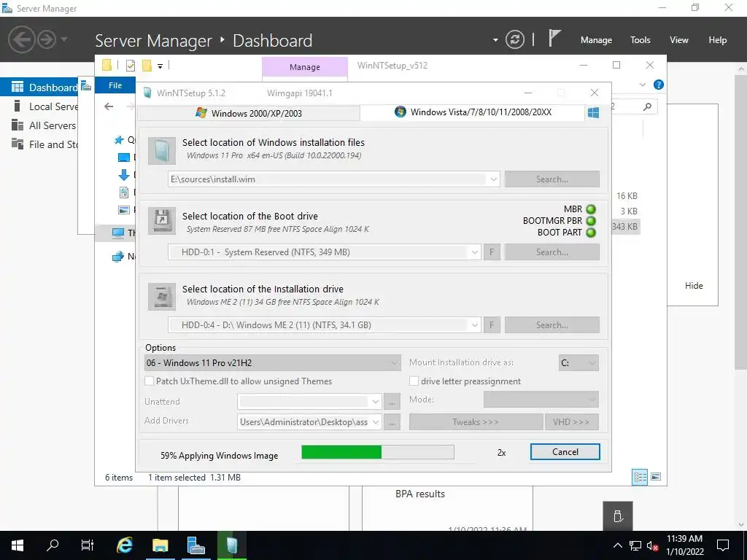
Task: Open Explorer File tab
Action: [115, 85]
